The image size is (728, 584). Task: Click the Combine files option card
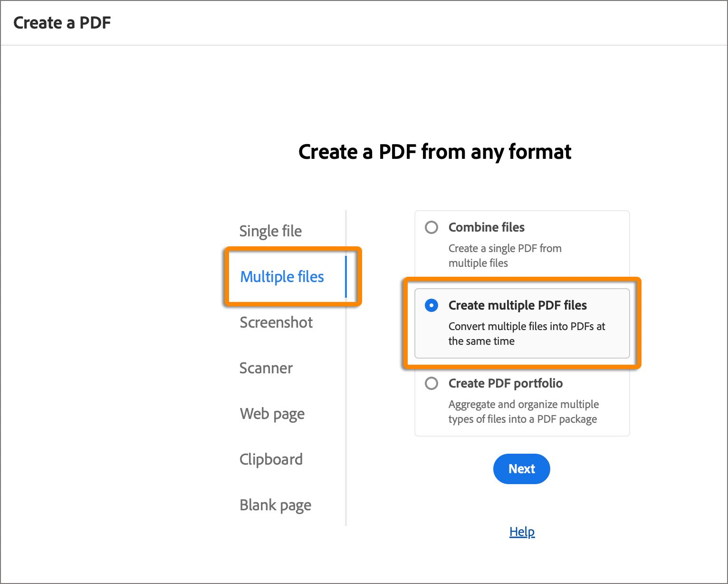pyautogui.click(x=521, y=243)
